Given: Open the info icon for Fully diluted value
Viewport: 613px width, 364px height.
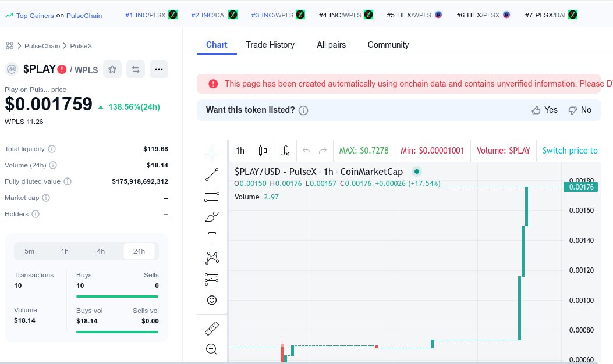Looking at the screenshot, I should 68,181.
